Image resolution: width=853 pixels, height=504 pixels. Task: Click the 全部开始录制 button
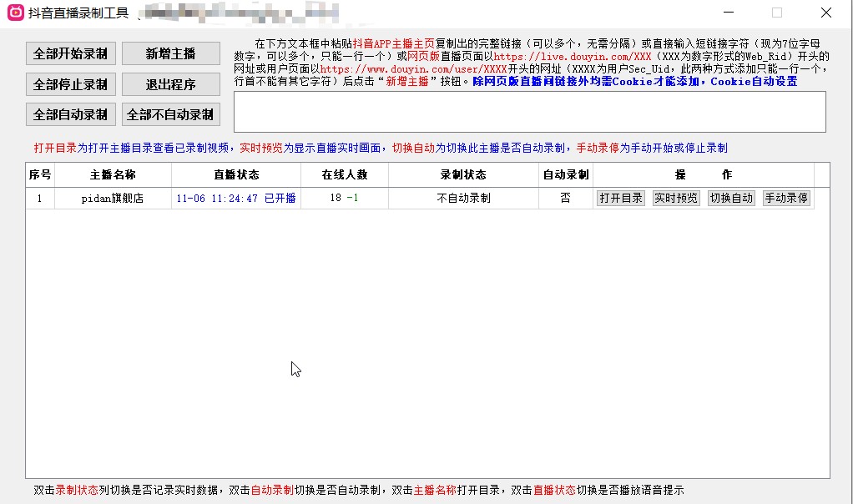[71, 53]
